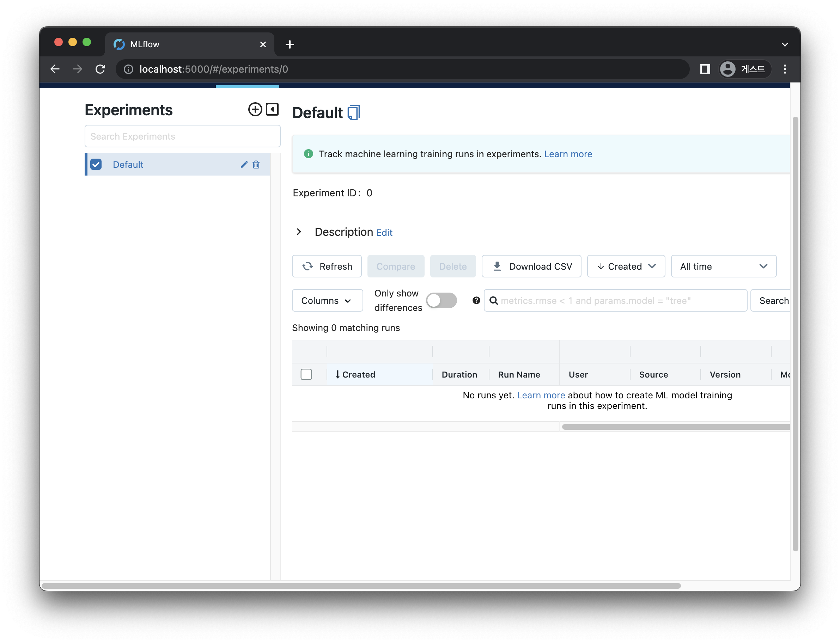The image size is (840, 643).
Task: Open Learn more link in info banner
Action: pyautogui.click(x=568, y=154)
